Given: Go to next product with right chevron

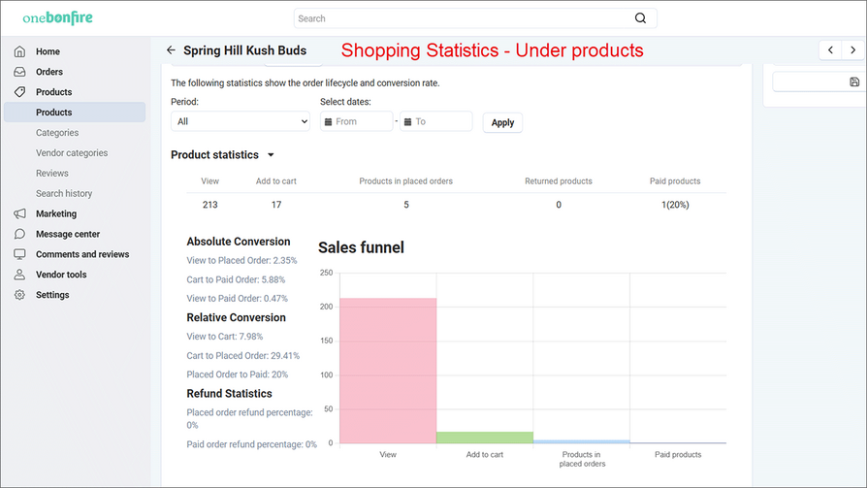Looking at the screenshot, I should click(x=854, y=50).
